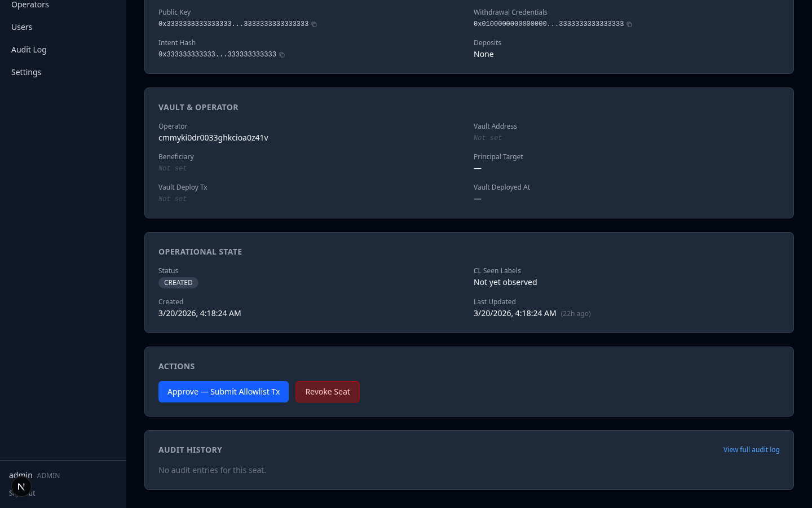Click the Deposits value None
Image resolution: width=812 pixels, height=508 pixels.
[483, 54]
